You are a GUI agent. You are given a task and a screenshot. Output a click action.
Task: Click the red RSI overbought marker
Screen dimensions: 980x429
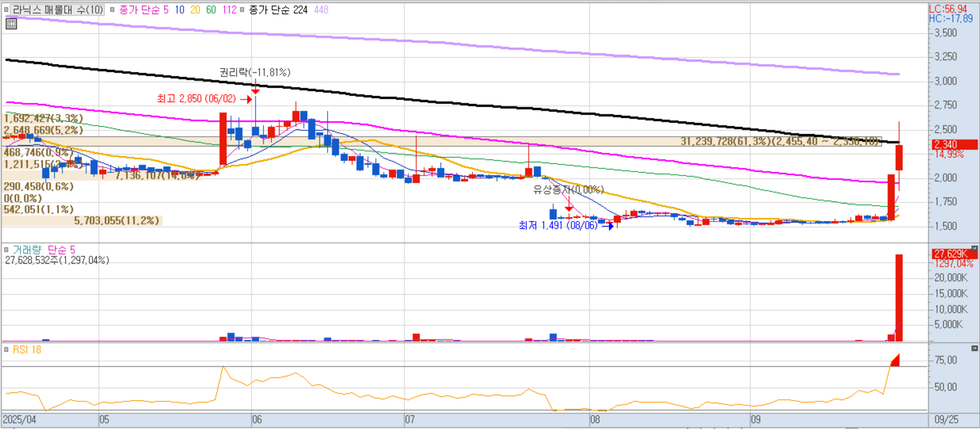click(895, 360)
